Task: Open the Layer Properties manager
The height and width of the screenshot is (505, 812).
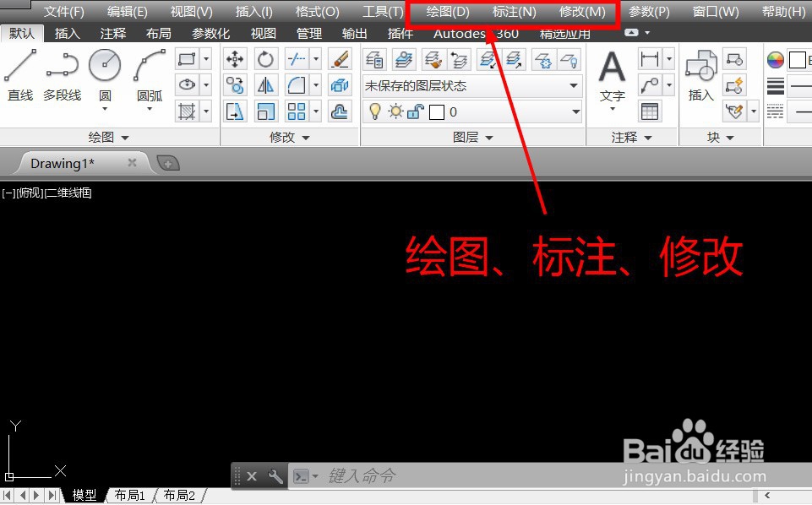Action: pos(374,59)
